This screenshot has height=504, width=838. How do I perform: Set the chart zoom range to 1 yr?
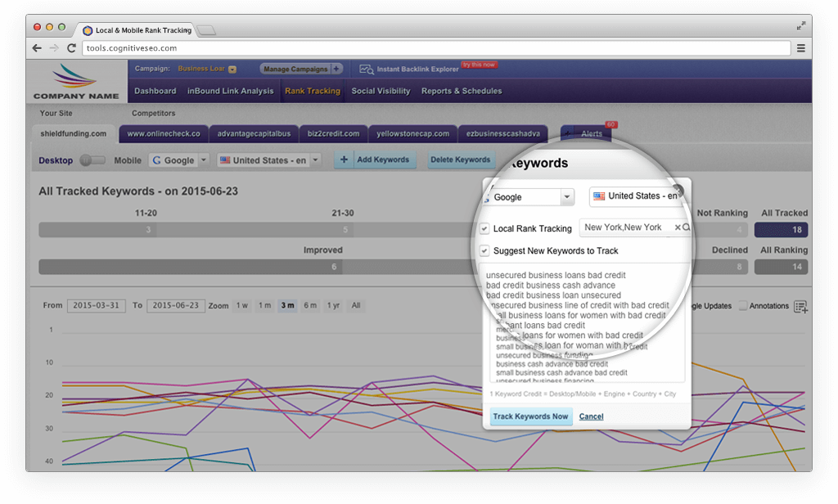332,304
